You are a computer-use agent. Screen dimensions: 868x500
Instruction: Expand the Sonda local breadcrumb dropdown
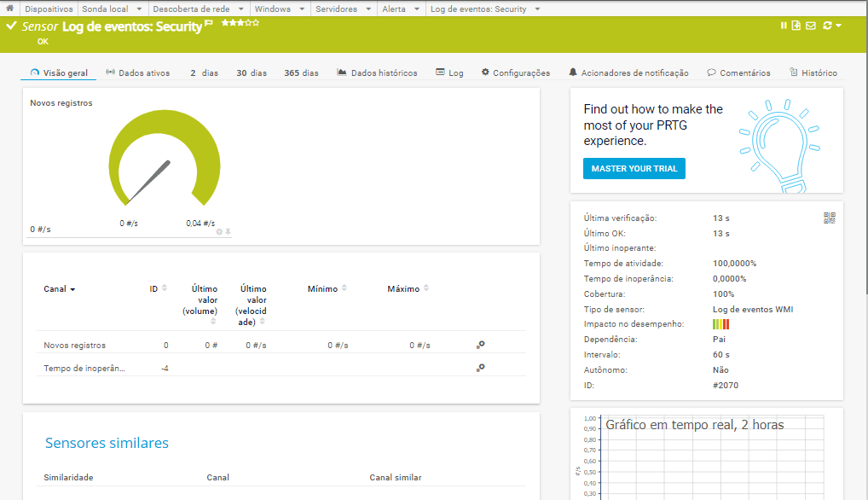(139, 9)
